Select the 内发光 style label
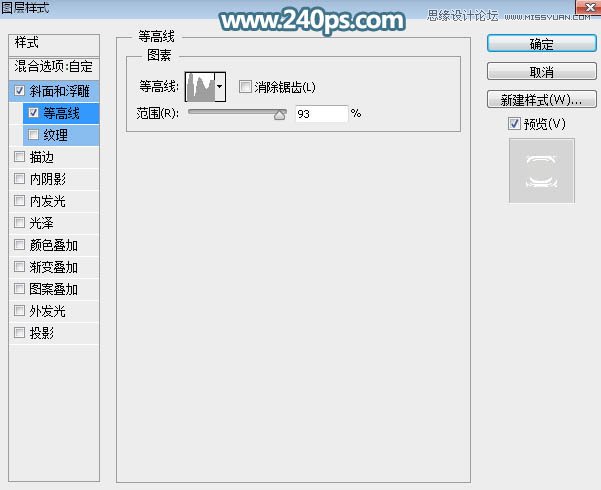Viewport: 601px width, 490px height. pos(48,201)
